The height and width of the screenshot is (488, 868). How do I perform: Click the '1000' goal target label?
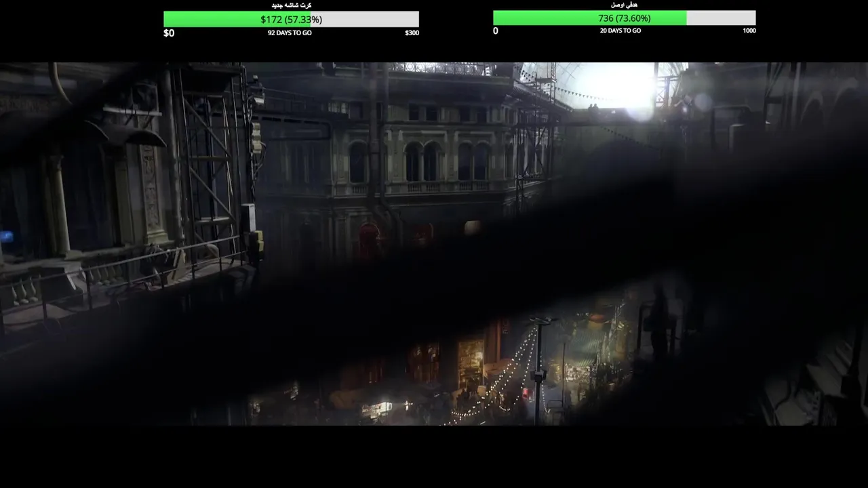tap(749, 30)
